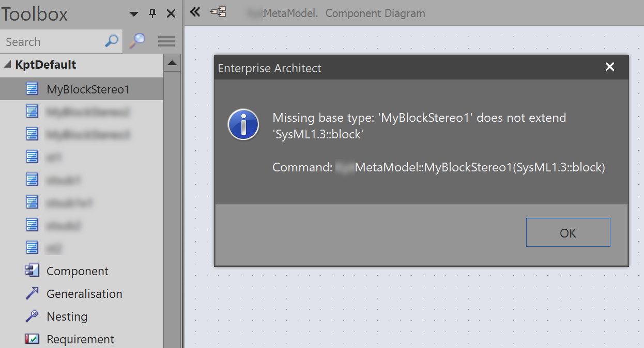Select the Nesting connector tool

click(82, 317)
